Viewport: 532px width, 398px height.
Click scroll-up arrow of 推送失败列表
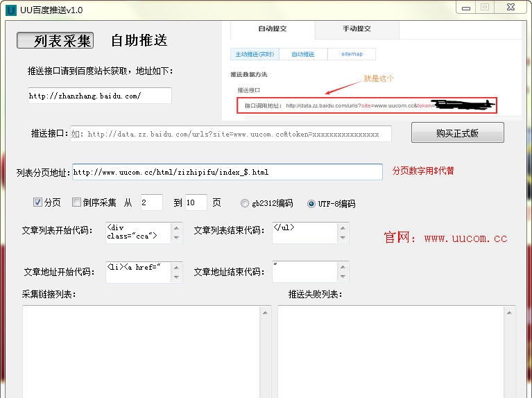click(509, 313)
